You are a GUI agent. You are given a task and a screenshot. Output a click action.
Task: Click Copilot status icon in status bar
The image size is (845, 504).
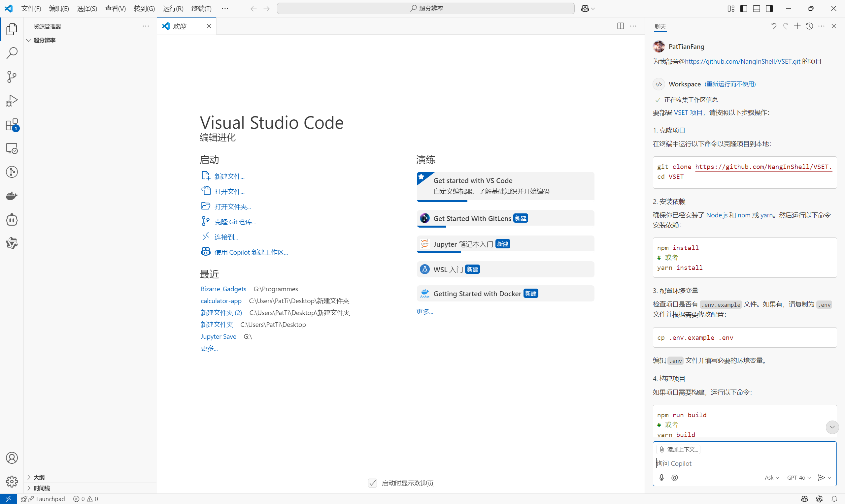point(805,499)
